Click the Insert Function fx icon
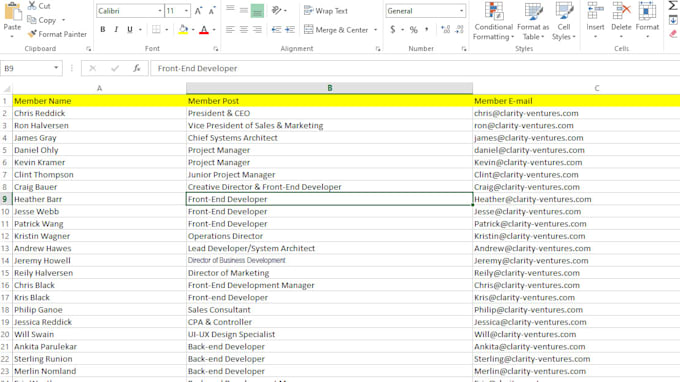 tap(137, 68)
